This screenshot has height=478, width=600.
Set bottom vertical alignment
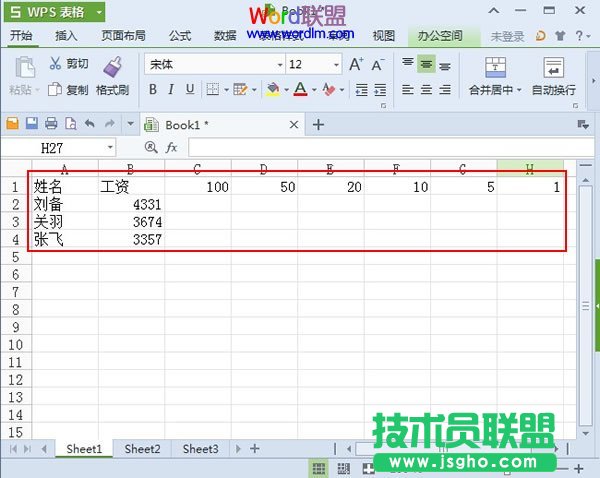coord(445,66)
